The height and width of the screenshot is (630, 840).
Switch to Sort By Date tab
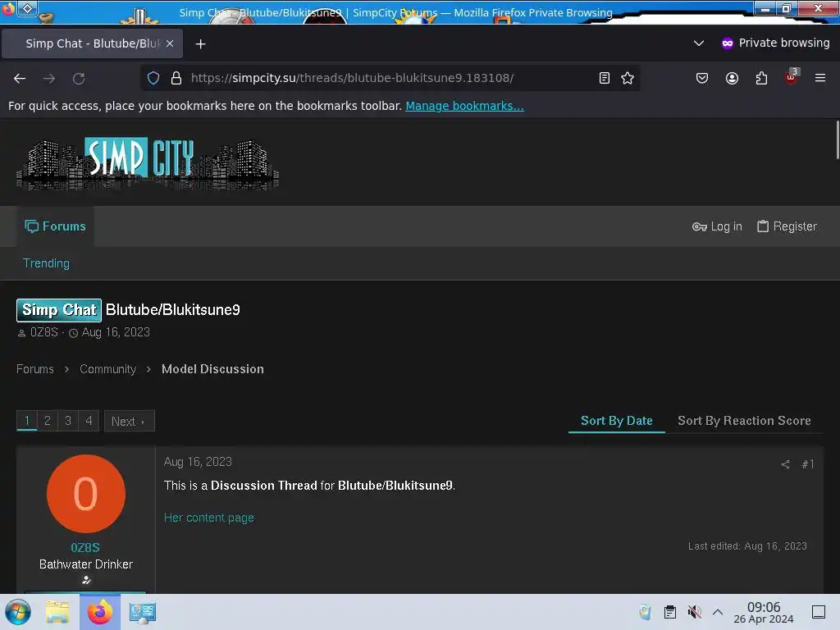617,421
